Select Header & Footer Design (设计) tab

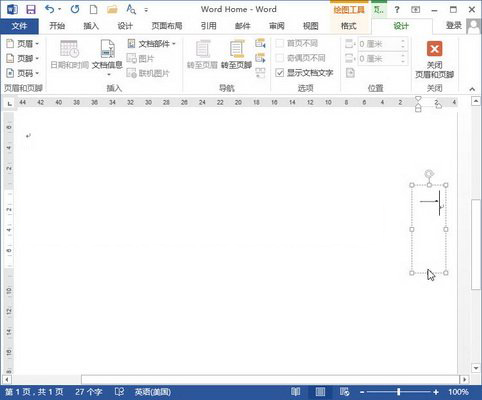point(401,26)
